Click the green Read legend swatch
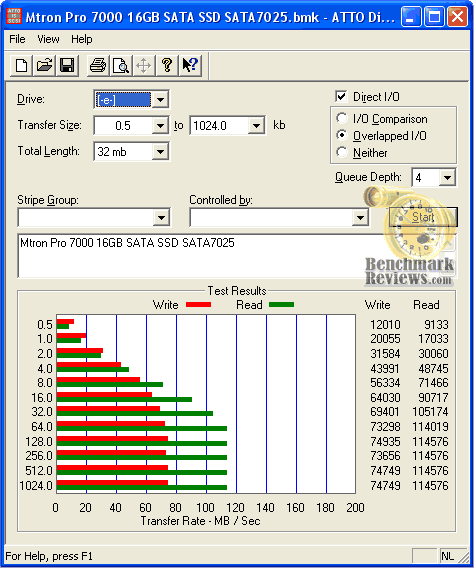Image resolution: width=474 pixels, height=568 pixels. pos(281,305)
